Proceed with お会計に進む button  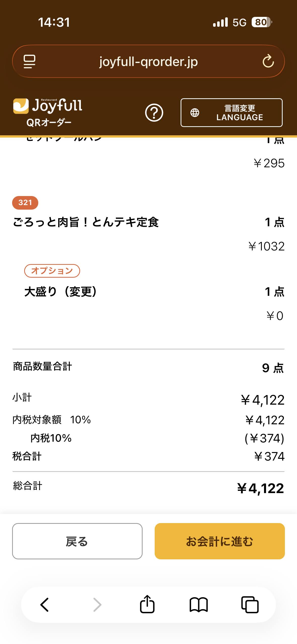click(219, 541)
